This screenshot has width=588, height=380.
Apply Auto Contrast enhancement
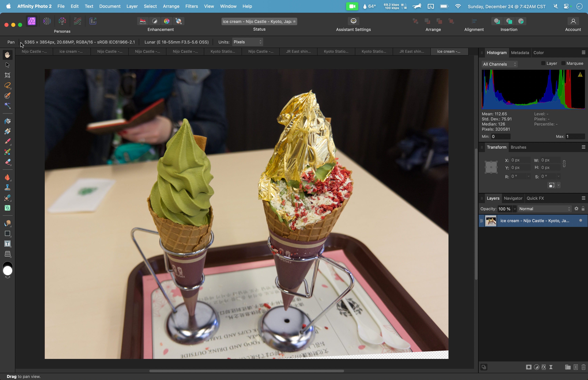pyautogui.click(x=155, y=21)
